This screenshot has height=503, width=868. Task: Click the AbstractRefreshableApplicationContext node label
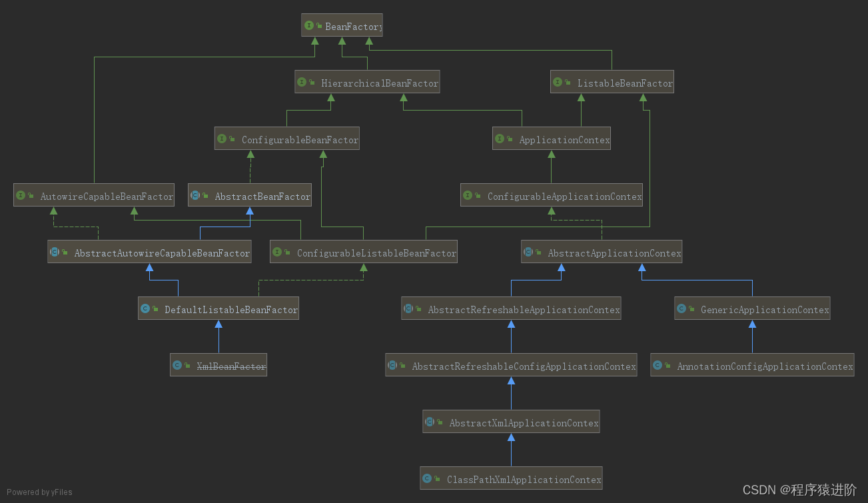click(x=524, y=310)
